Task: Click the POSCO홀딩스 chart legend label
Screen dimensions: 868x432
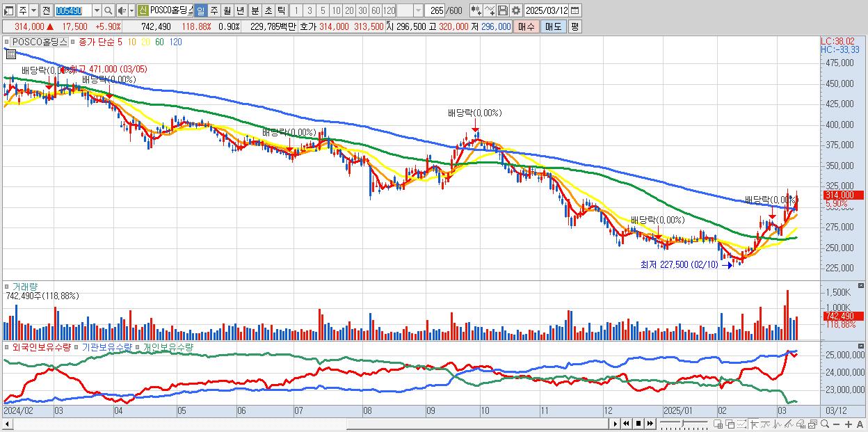Action: (40, 42)
